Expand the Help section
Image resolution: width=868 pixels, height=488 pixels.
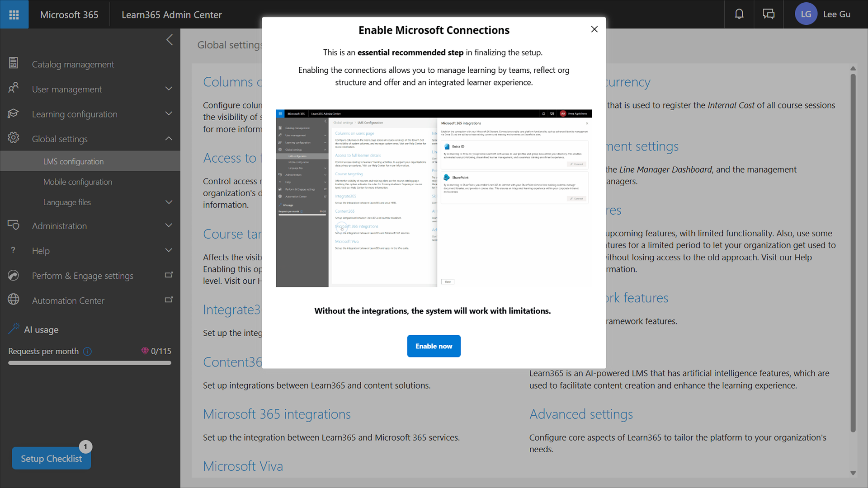tap(169, 250)
